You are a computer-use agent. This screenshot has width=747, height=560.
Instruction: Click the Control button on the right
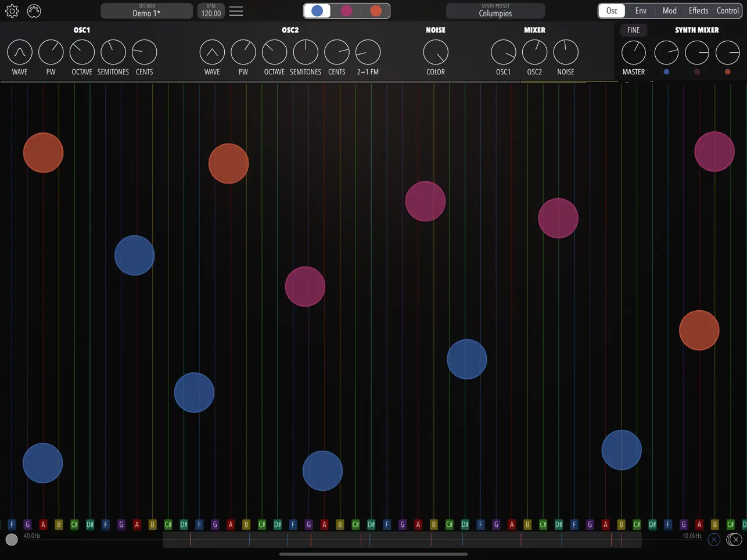tap(728, 10)
